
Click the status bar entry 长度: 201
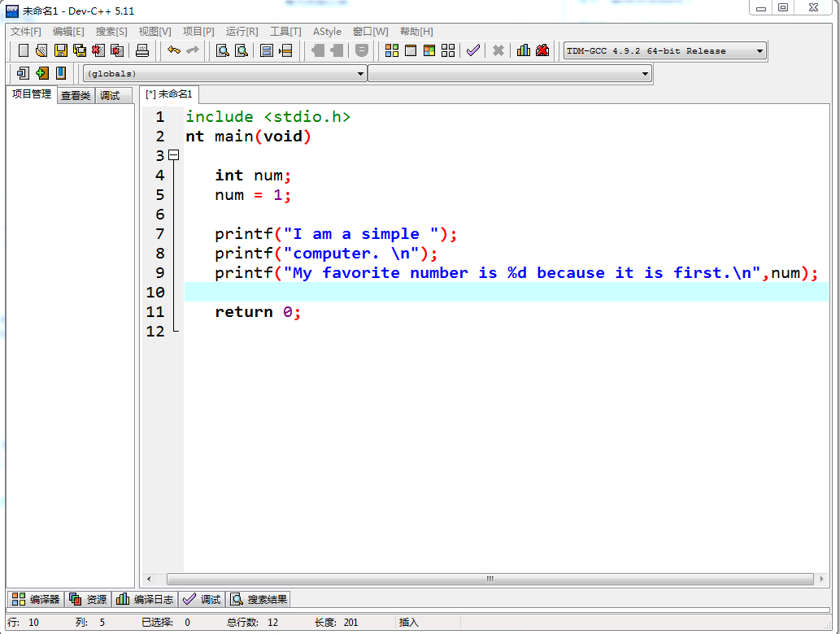336,623
